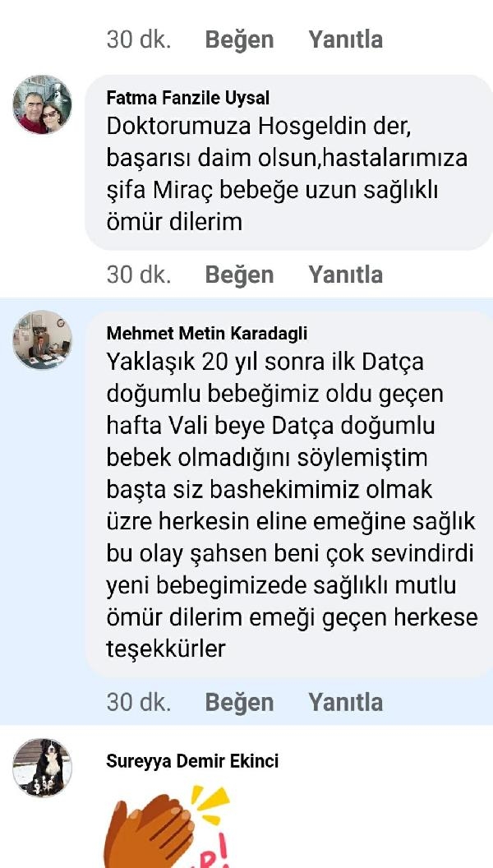Click the word teşekkürler ending Mehmet's comment
The height and width of the screenshot is (868, 493).
click(165, 649)
